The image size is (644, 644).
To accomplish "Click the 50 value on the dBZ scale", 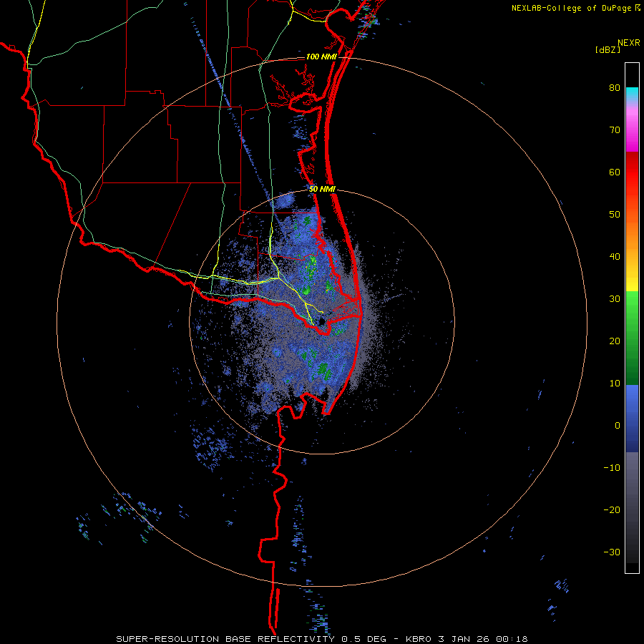I will point(615,215).
